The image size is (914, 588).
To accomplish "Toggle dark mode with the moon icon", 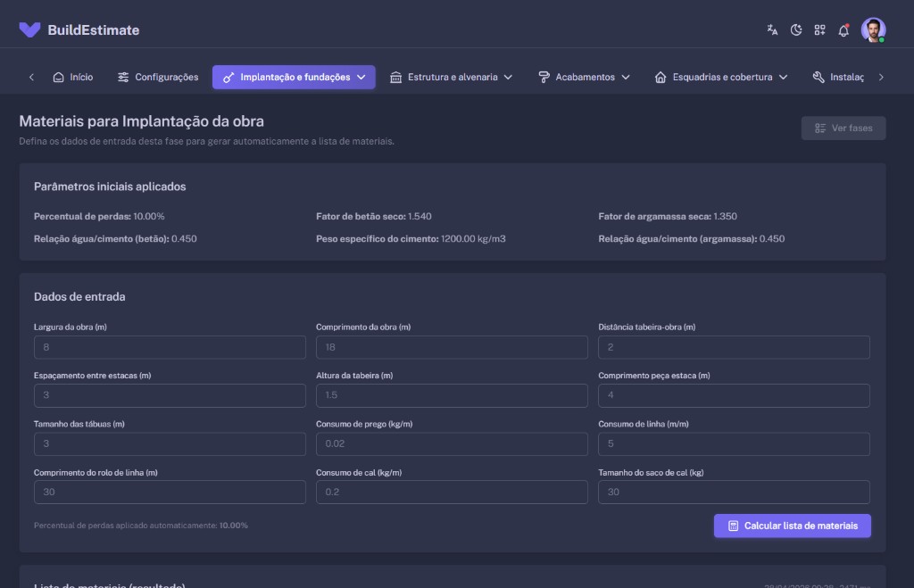I will pos(796,29).
